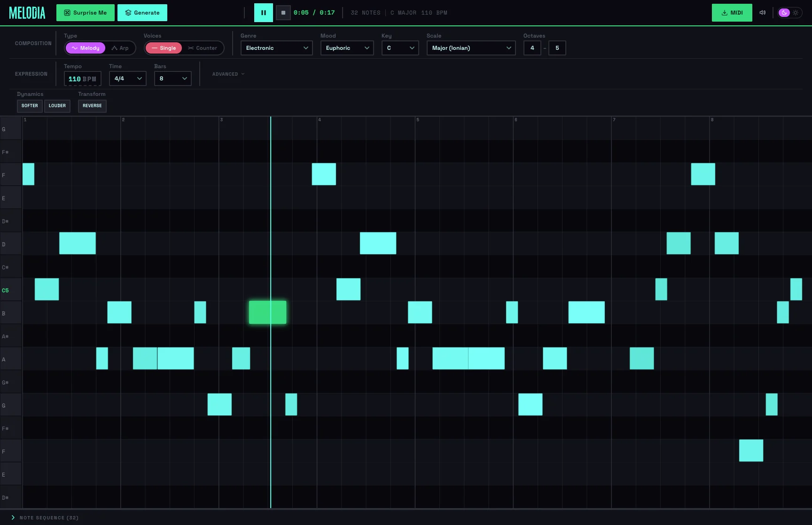The height and width of the screenshot is (525, 812).
Task: Make the melody softer with SOFTER
Action: click(30, 106)
